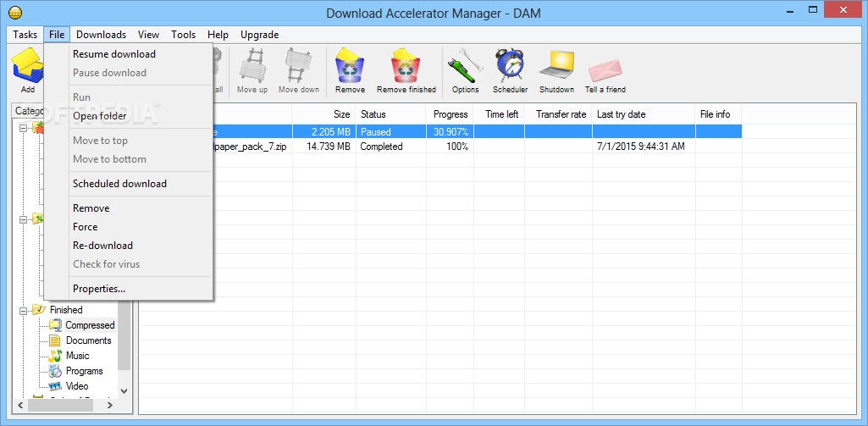The height and width of the screenshot is (426, 868).
Task: Open the Downloads menu
Action: tap(102, 35)
